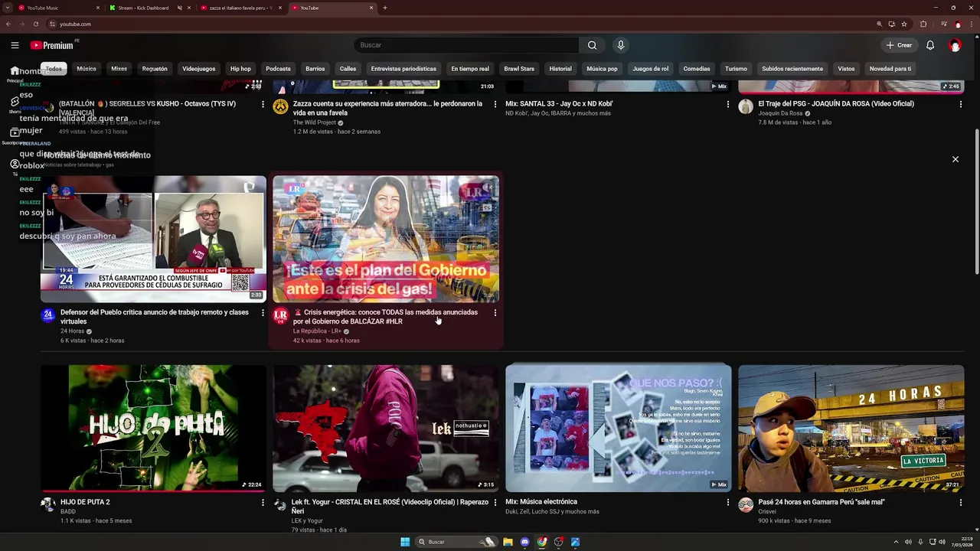Open options for Pasé 24 horas video
980x551 pixels.
(961, 502)
